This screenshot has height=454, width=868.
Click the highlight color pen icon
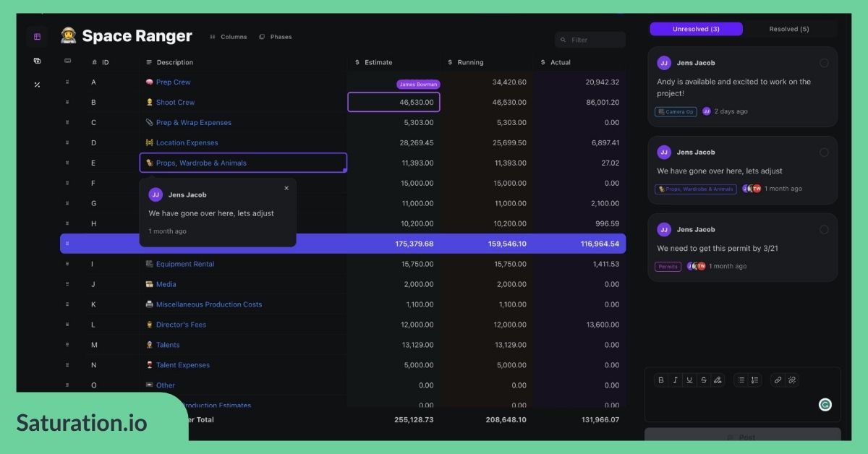coord(718,380)
